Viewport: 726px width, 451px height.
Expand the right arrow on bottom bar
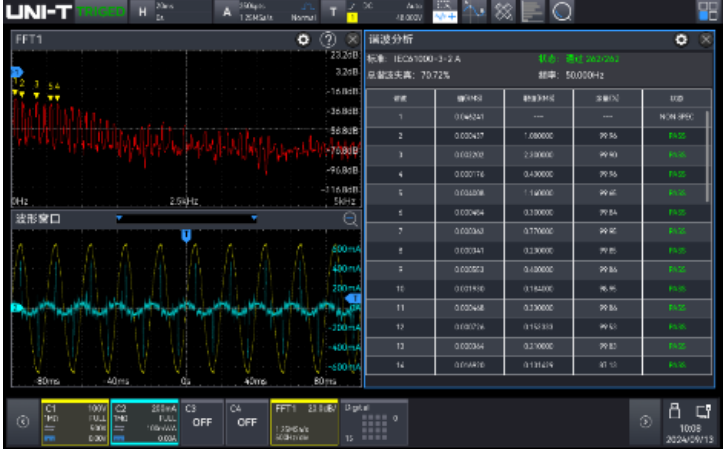tap(645, 422)
